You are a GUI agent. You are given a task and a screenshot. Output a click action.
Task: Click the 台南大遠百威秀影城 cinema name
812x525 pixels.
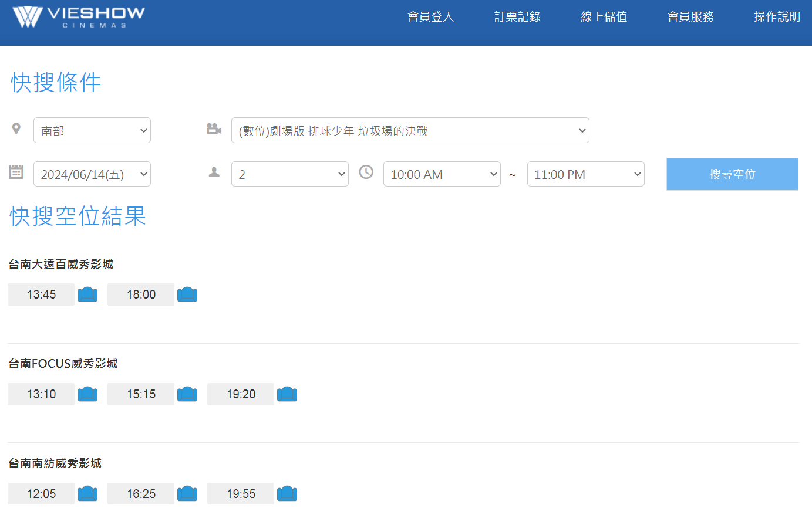pyautogui.click(x=61, y=265)
